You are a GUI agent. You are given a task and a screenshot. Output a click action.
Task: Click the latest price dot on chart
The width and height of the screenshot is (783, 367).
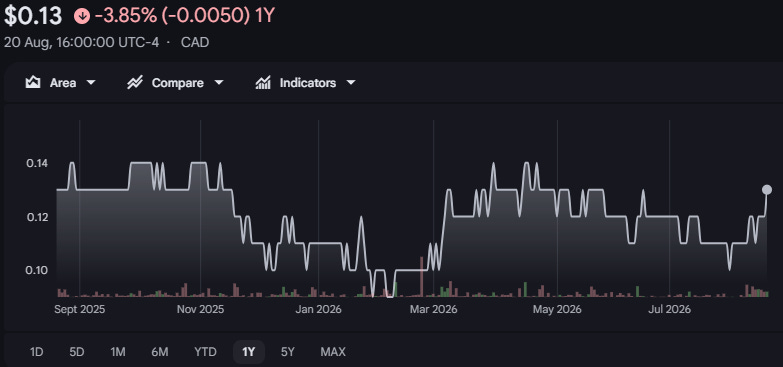(767, 190)
